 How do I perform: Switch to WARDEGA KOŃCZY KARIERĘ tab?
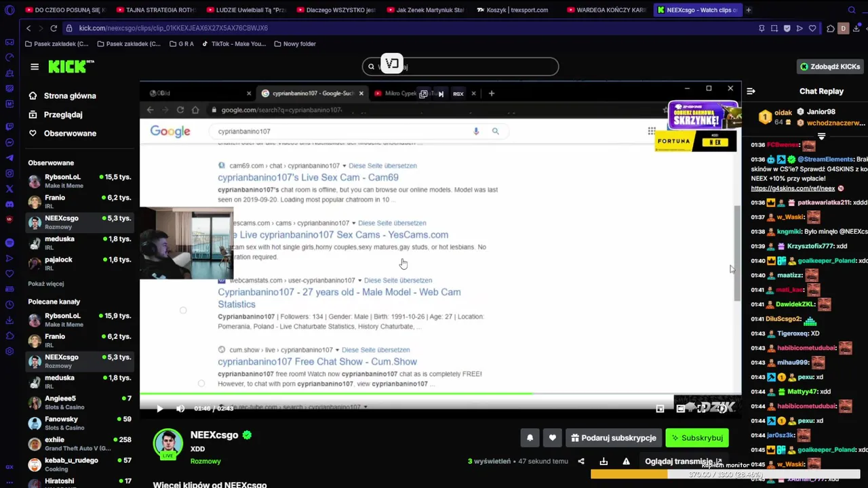pyautogui.click(x=607, y=10)
